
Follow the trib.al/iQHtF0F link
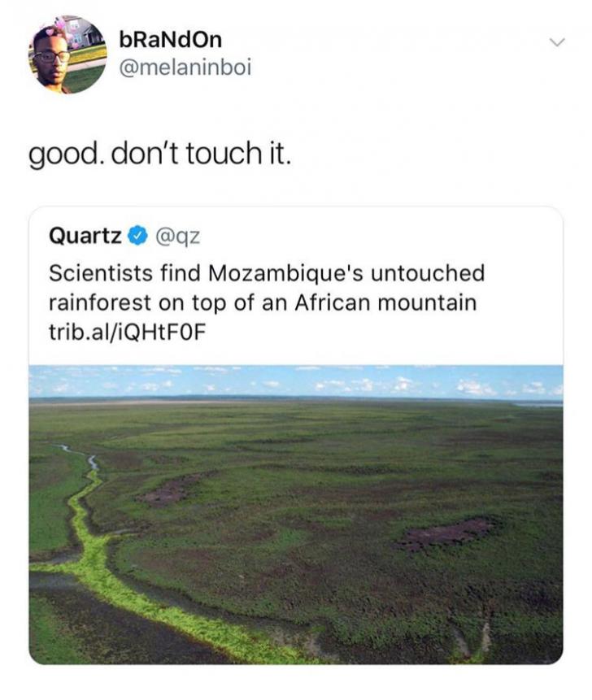(x=122, y=334)
